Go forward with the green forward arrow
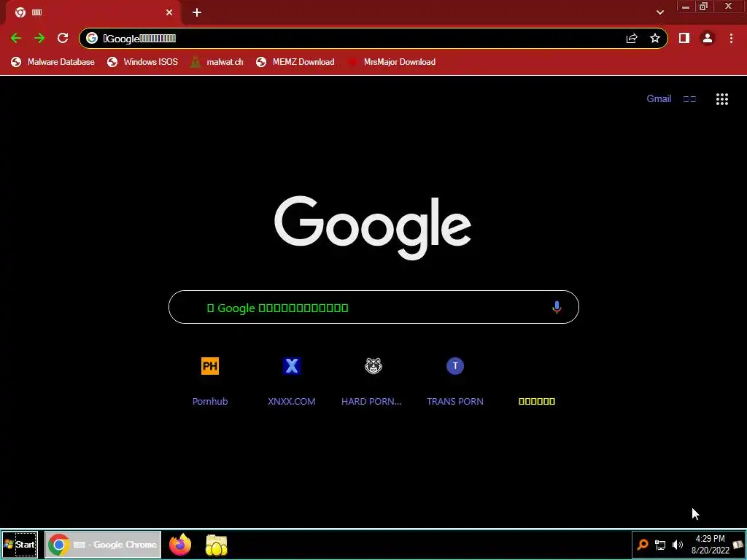 pyautogui.click(x=39, y=38)
